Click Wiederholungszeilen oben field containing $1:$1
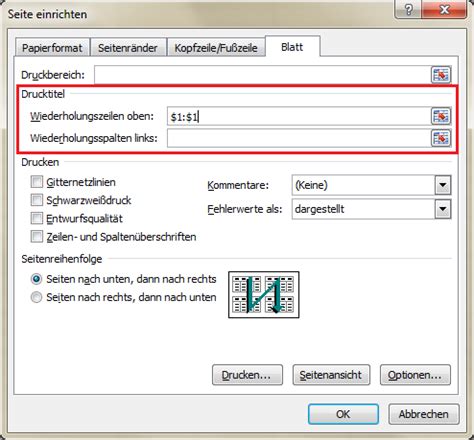The height and width of the screenshot is (440, 474). [299, 116]
